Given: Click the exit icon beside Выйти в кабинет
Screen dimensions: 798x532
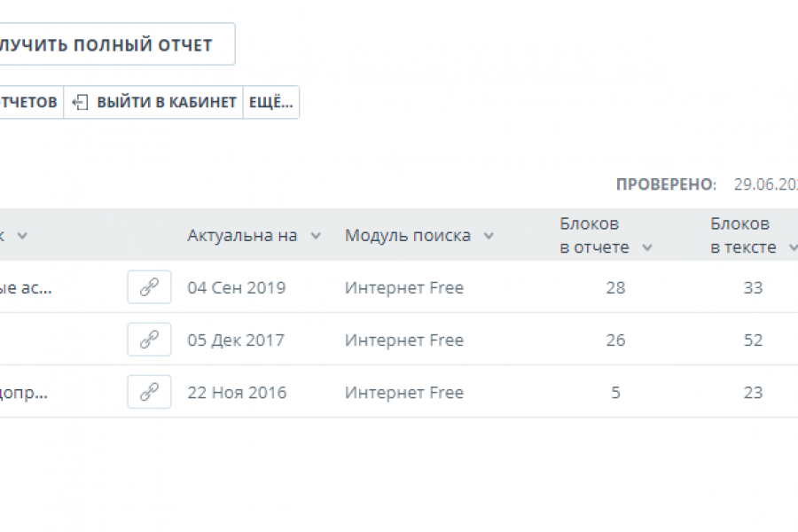Looking at the screenshot, I should [81, 102].
